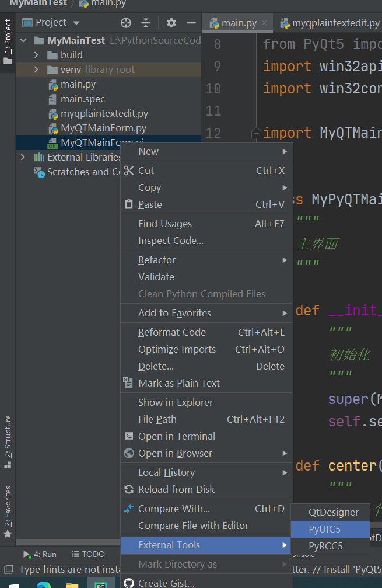Image resolution: width=382 pixels, height=588 pixels.
Task: Open the Project view dropdown
Action: click(76, 23)
